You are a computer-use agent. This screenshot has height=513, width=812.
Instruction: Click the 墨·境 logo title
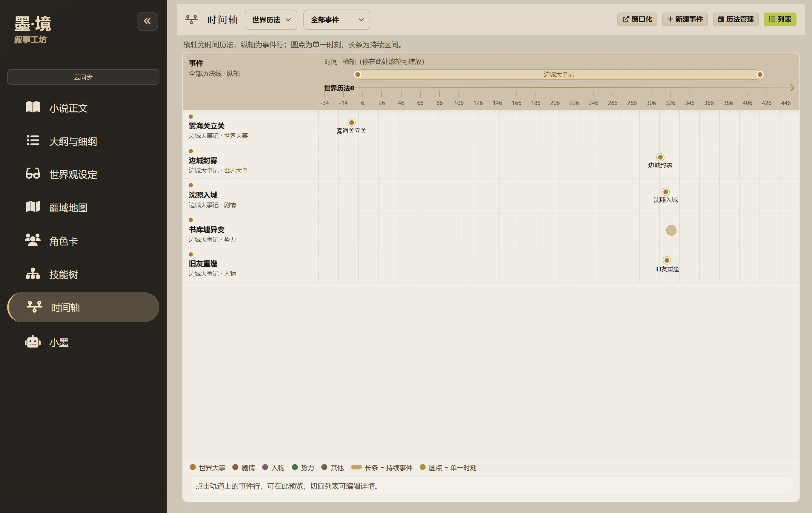(x=32, y=24)
